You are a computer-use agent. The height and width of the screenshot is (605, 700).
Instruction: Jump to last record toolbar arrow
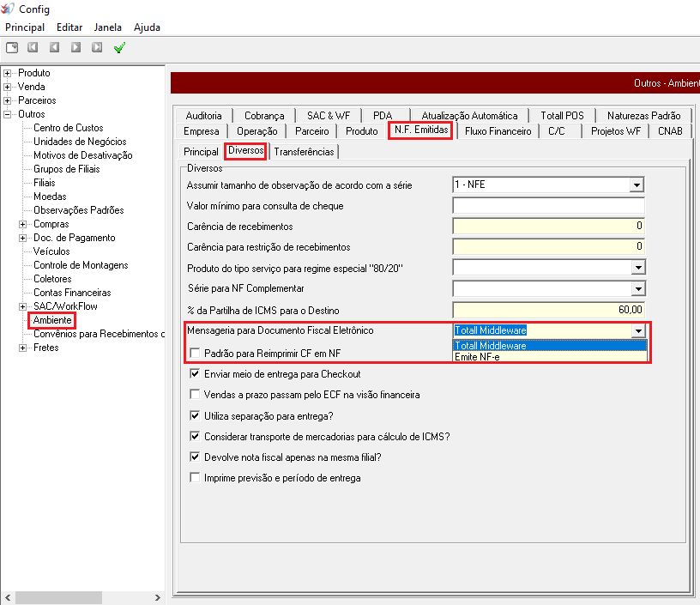(97, 48)
